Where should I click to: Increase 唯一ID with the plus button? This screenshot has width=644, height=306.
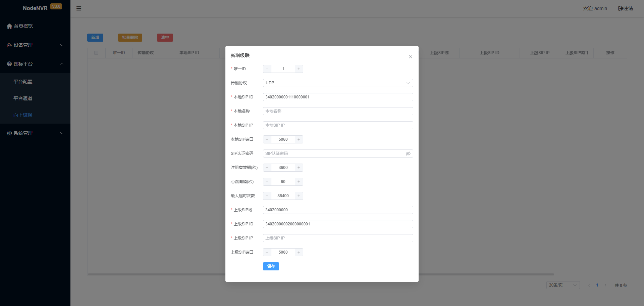[x=299, y=69]
